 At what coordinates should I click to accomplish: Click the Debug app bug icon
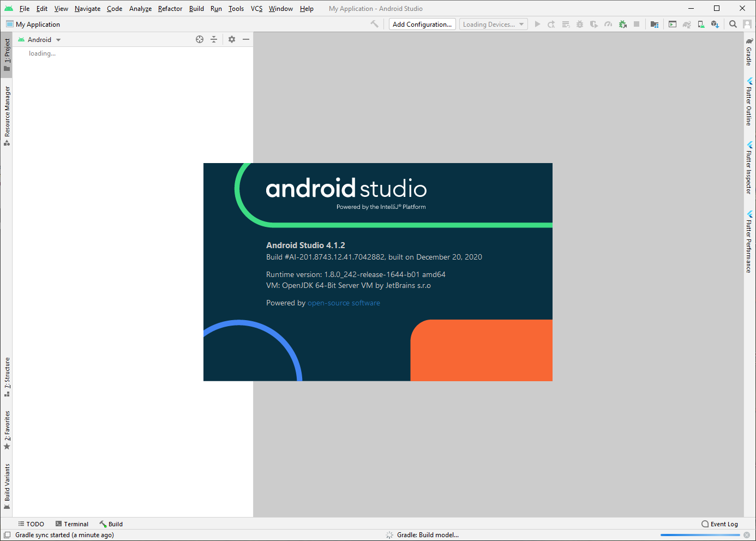[x=580, y=24]
